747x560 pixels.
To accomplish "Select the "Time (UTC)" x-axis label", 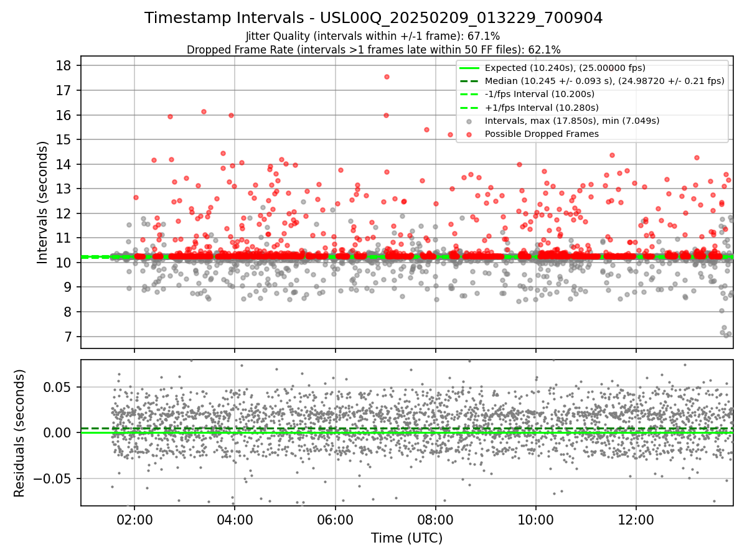I will (407, 538).
